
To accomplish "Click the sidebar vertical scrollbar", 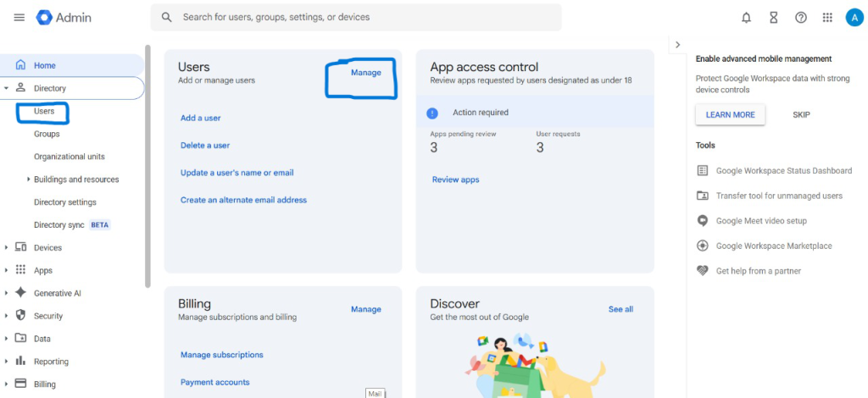I will (x=147, y=166).
